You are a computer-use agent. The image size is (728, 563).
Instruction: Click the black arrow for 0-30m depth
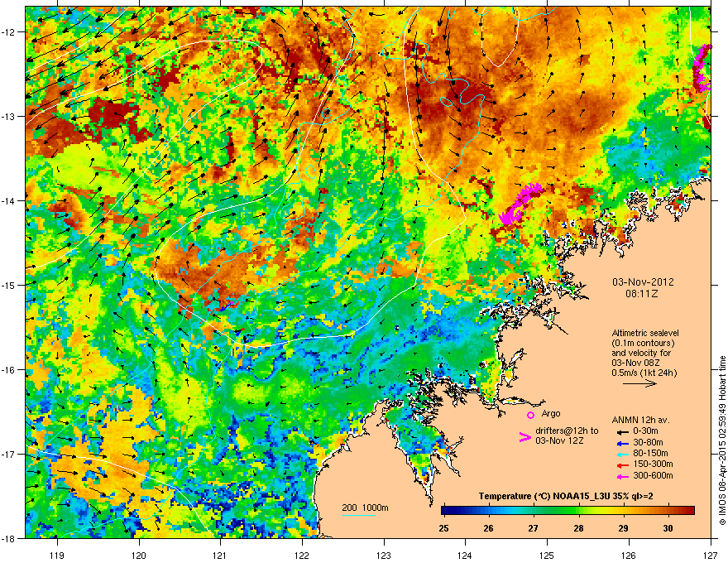pyautogui.click(x=623, y=432)
